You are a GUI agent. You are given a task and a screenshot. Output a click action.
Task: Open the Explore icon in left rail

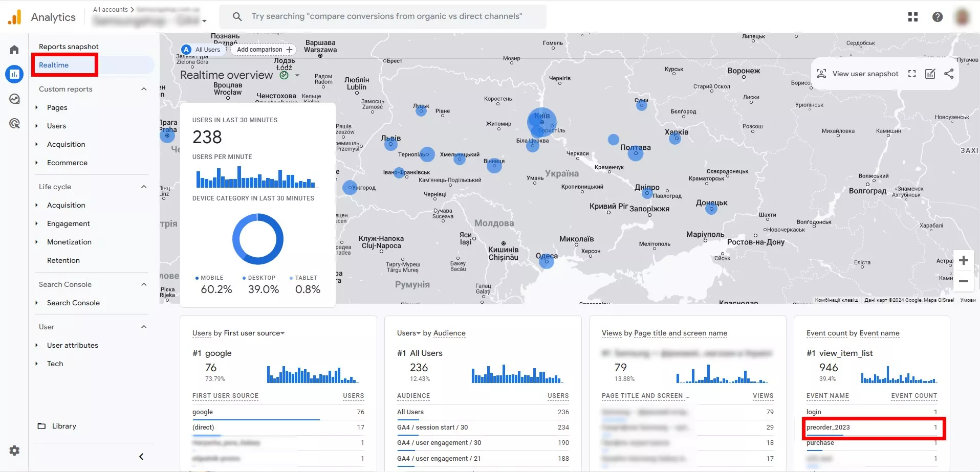(14, 99)
